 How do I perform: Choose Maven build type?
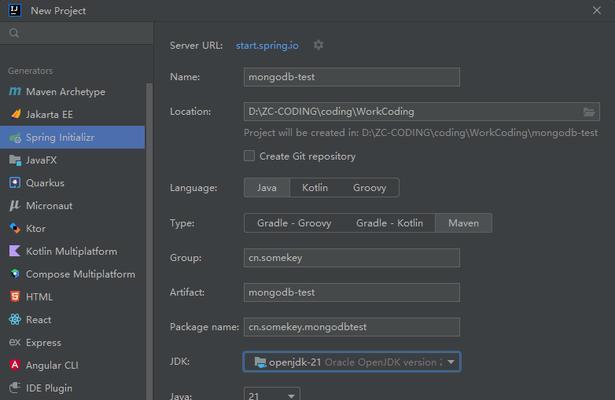tap(464, 223)
